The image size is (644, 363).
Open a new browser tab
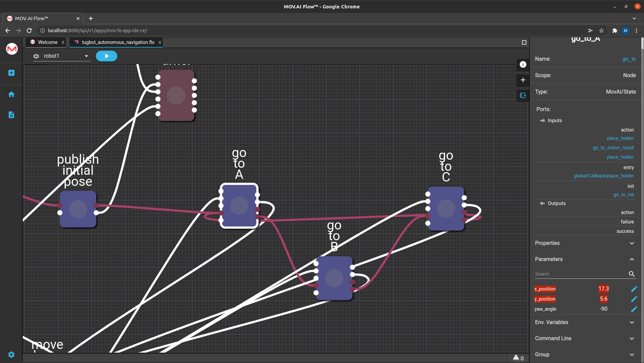pyautogui.click(x=91, y=18)
